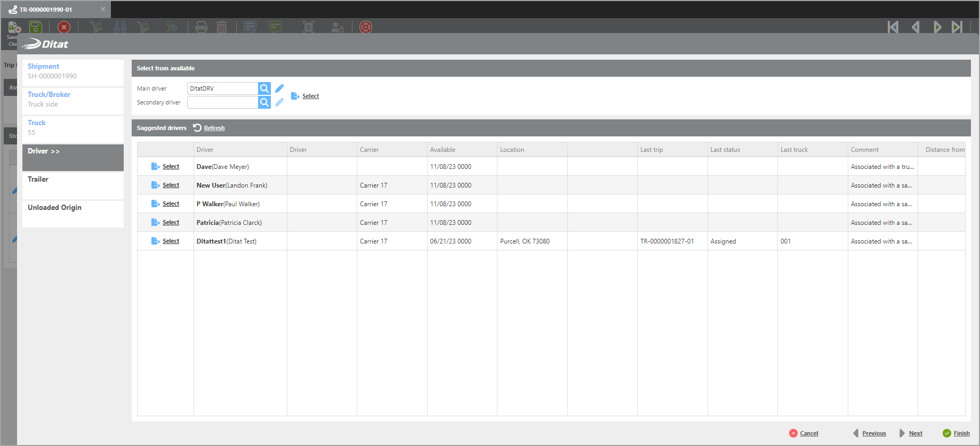Select driver Ditattest1 via its Select link
The image size is (980, 446).
171,241
